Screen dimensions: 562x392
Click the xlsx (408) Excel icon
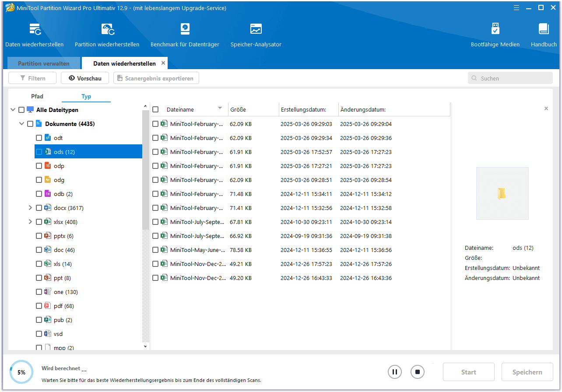click(48, 222)
